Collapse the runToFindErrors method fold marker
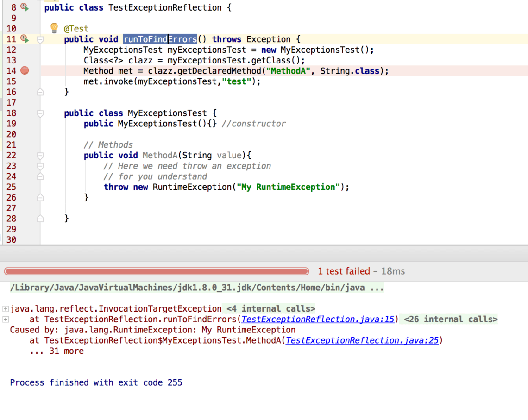The height and width of the screenshot is (420, 528). 40,40
